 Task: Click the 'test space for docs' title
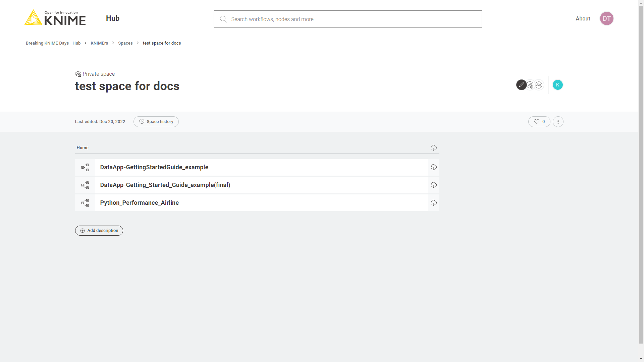click(127, 86)
